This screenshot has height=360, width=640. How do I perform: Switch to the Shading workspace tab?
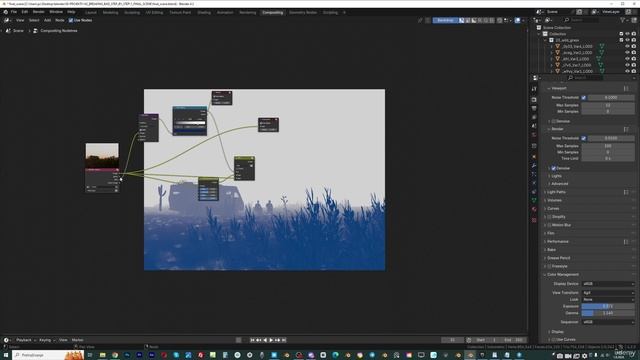[204, 13]
